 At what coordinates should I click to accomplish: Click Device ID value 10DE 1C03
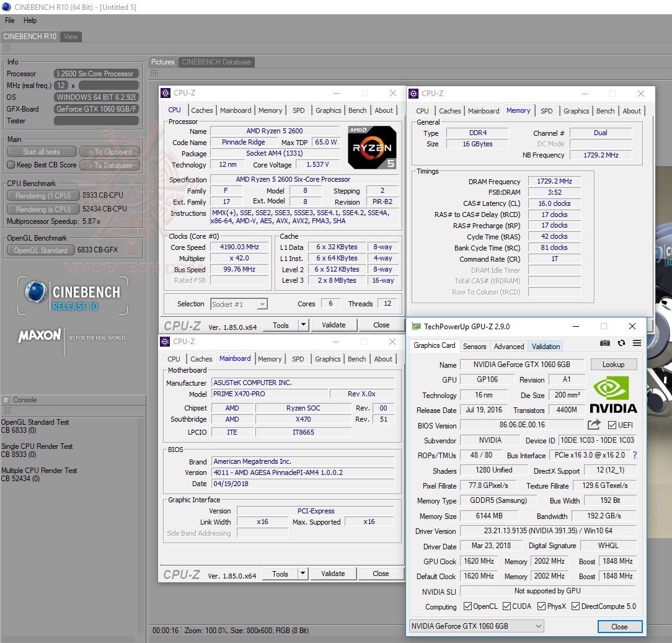coord(597,440)
